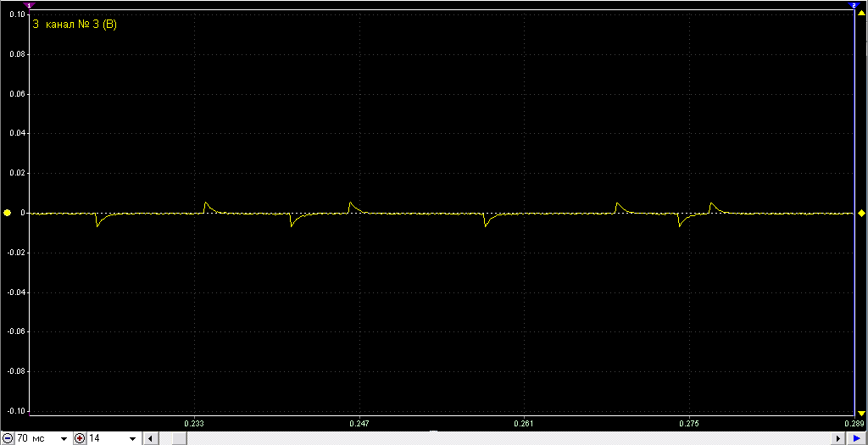Open the 70 мс time scale dropdown

tap(64, 439)
